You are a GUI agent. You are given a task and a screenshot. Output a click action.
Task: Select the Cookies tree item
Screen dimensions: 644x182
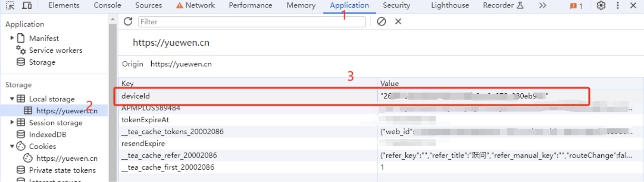42,146
